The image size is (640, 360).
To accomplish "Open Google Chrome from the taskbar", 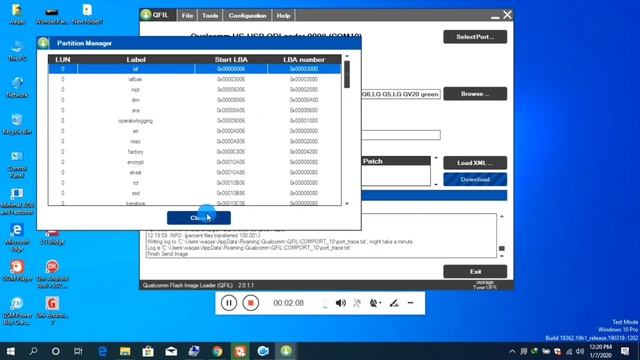I will click(217, 351).
